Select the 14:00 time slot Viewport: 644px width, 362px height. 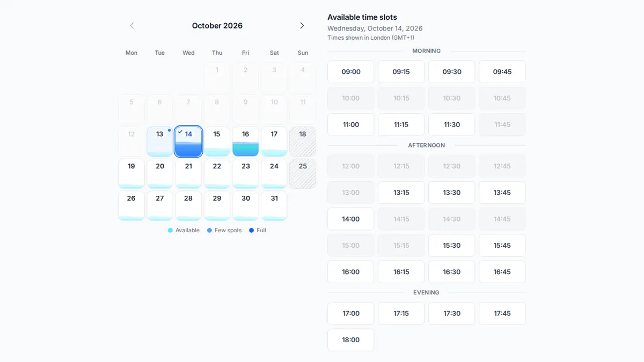(351, 219)
